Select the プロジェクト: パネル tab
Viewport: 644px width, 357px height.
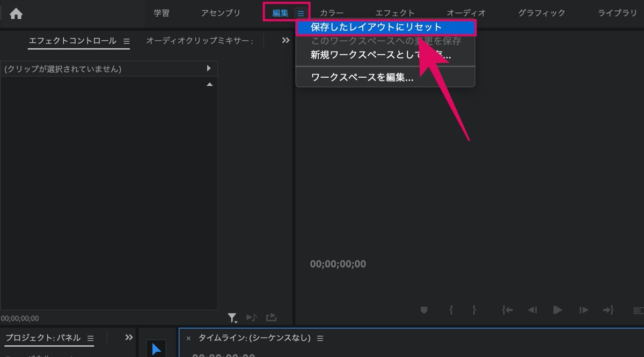point(43,338)
